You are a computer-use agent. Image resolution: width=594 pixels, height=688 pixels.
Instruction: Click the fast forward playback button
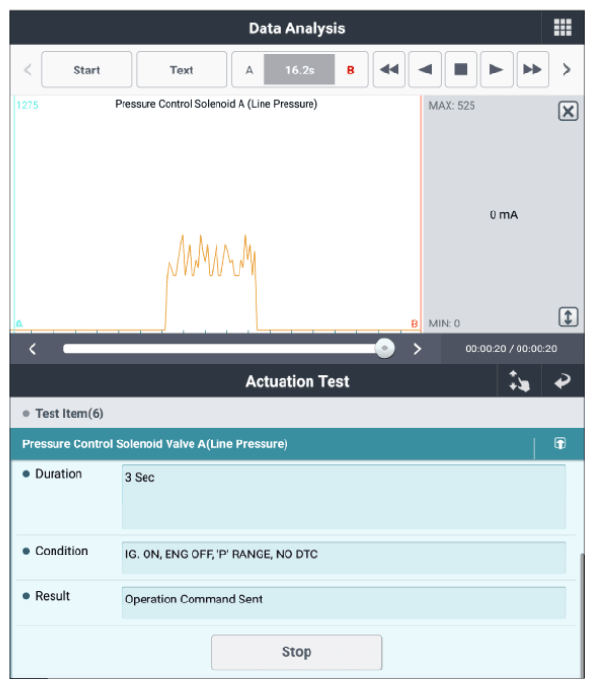pos(533,69)
